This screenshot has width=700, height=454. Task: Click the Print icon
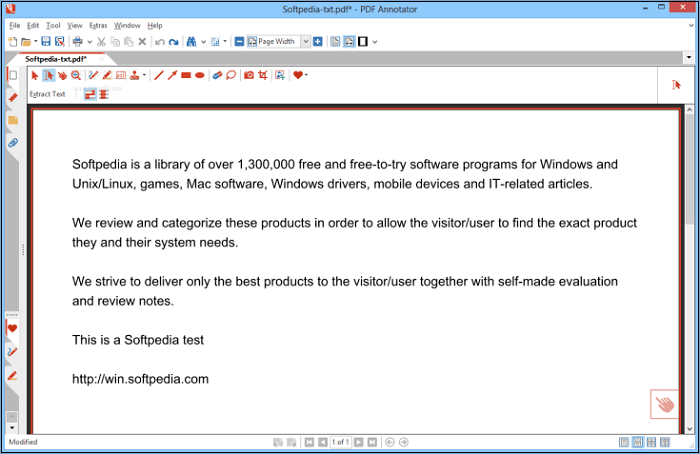[x=76, y=42]
